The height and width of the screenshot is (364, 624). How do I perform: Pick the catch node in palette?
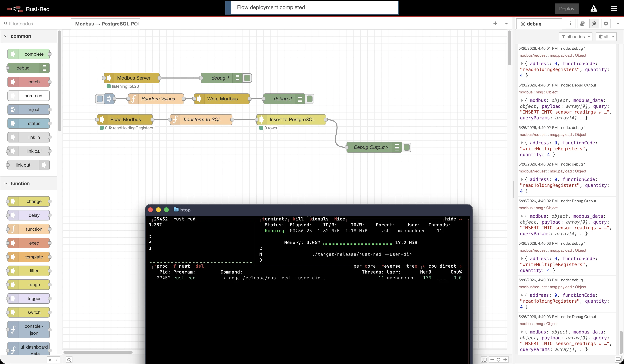click(x=28, y=82)
